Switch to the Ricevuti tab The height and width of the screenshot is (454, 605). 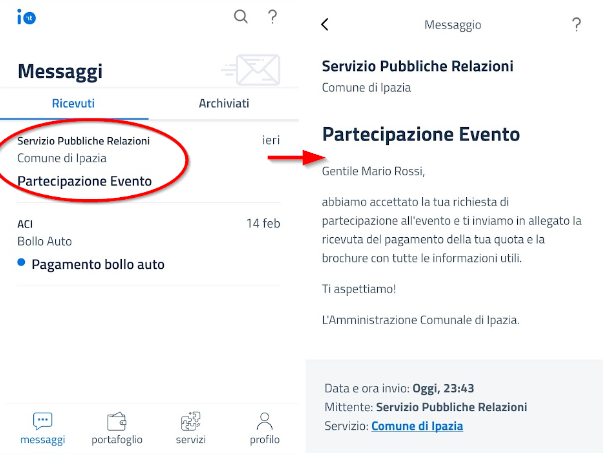pyautogui.click(x=74, y=103)
